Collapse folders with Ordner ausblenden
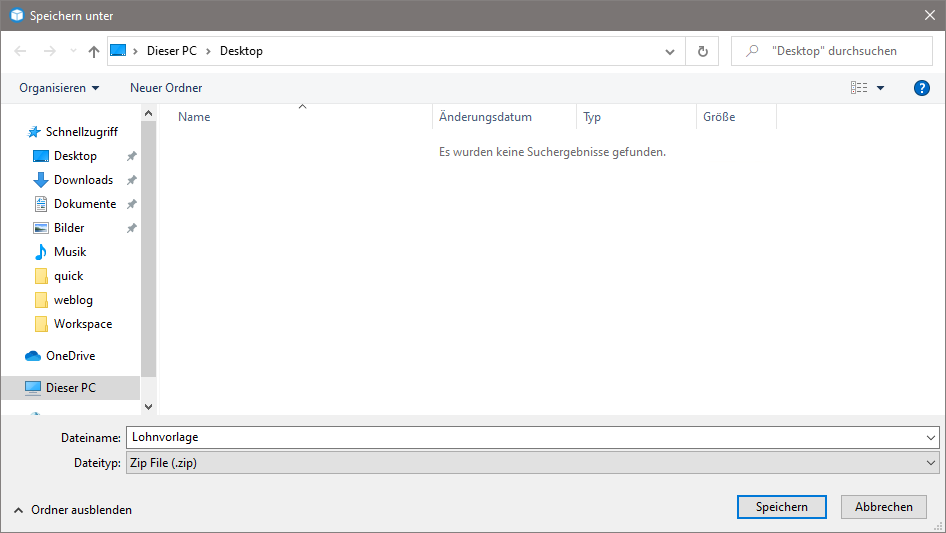 (x=73, y=510)
